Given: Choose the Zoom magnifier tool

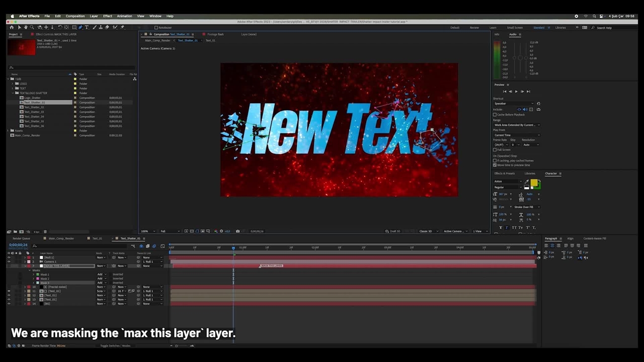Looking at the screenshot, I should [32, 27].
